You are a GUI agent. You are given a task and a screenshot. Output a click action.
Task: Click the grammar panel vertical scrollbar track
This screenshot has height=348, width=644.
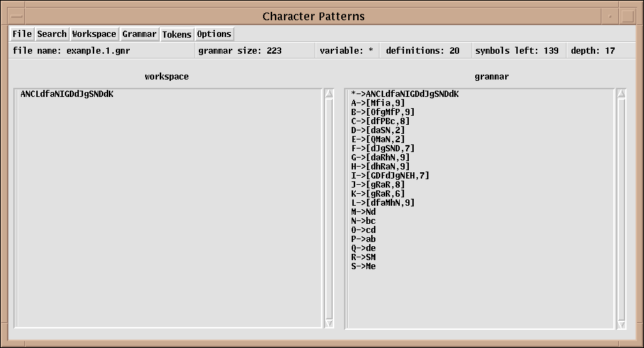(620, 209)
